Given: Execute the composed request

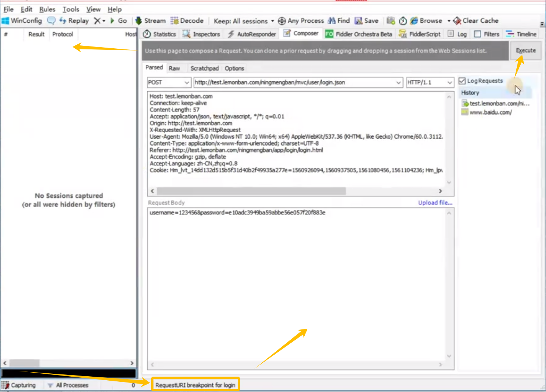Looking at the screenshot, I should click(525, 51).
